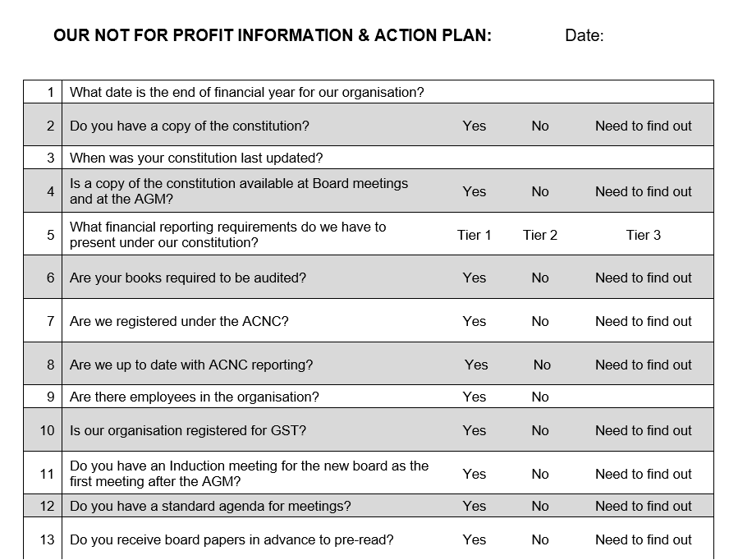Choose Need to find out for GST registration
Viewport: 729px width, 560px height.
click(x=643, y=430)
